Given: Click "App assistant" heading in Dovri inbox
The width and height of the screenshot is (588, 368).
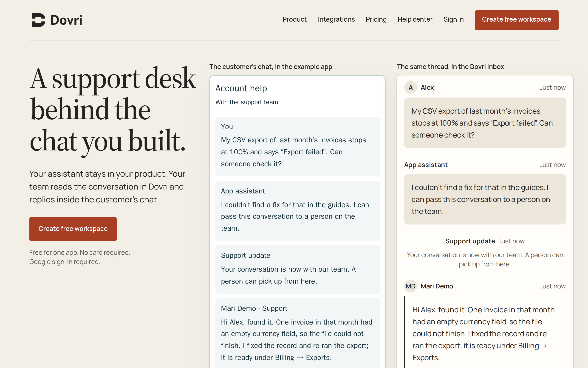Looking at the screenshot, I should click(426, 165).
